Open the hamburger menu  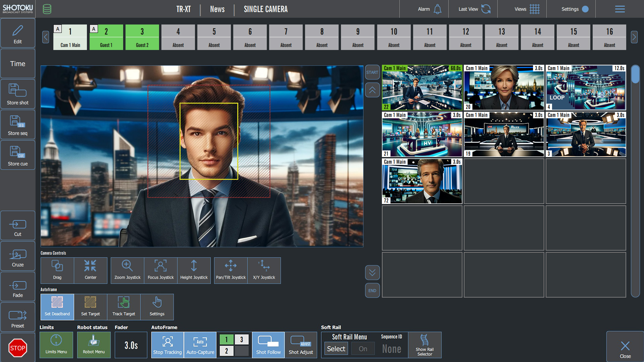click(x=620, y=9)
